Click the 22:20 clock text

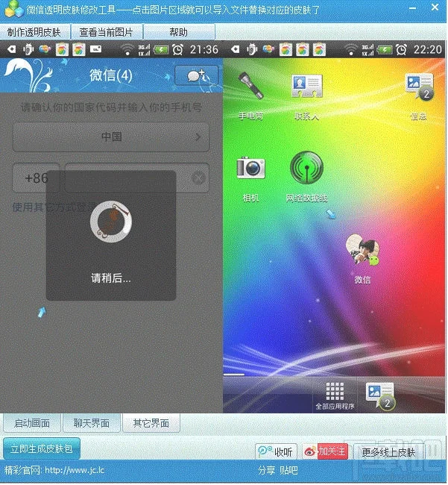428,49
